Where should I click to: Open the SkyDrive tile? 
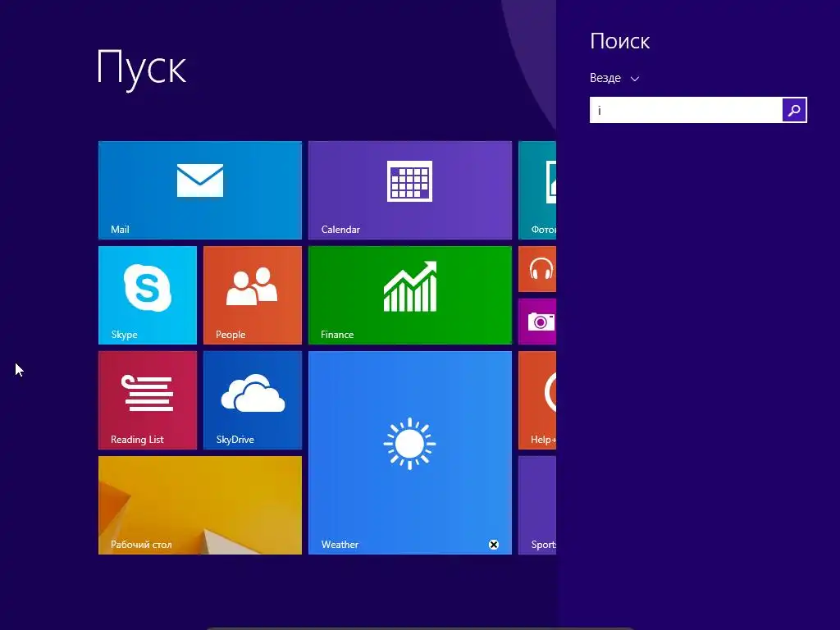[253, 400]
